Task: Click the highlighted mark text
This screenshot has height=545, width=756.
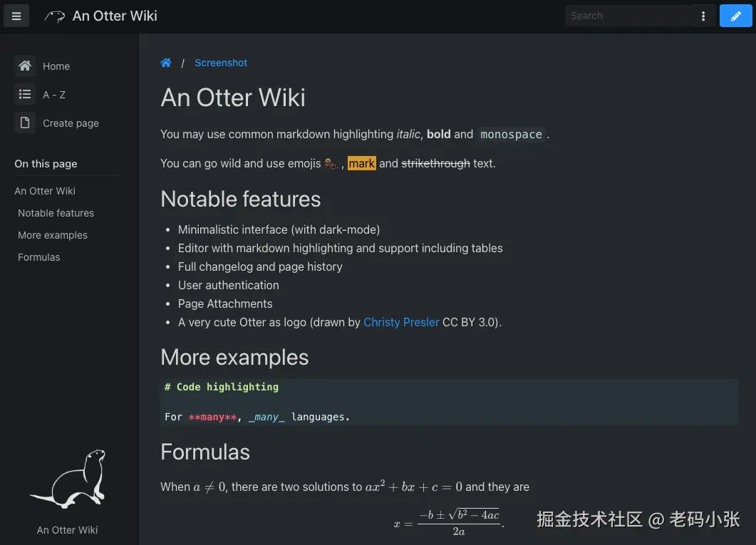Action: tap(361, 163)
